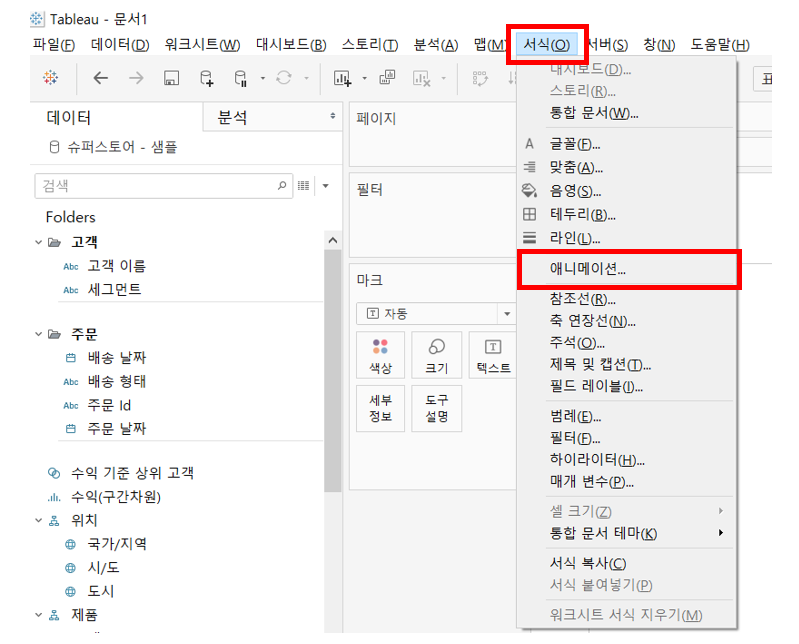Collapse the 제품 hierarchy
This screenshot has width=799, height=644.
pos(38,615)
